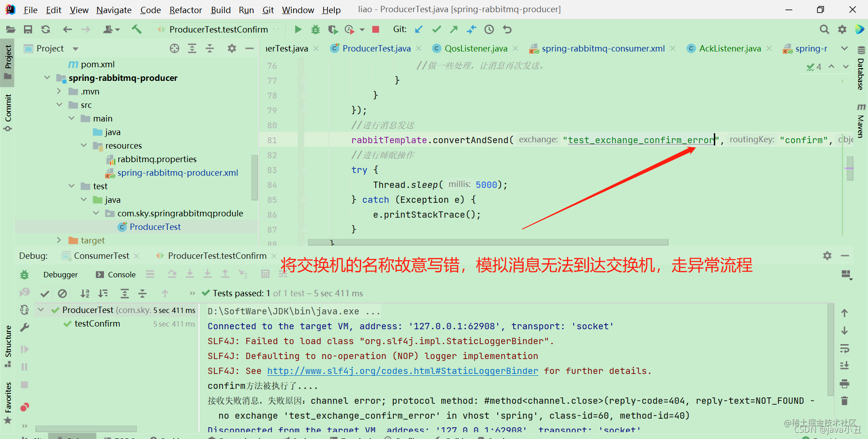Viewport: 868px width, 439px height.
Task: Collapse all nodes in Project panel
Action: pyautogui.click(x=210, y=48)
